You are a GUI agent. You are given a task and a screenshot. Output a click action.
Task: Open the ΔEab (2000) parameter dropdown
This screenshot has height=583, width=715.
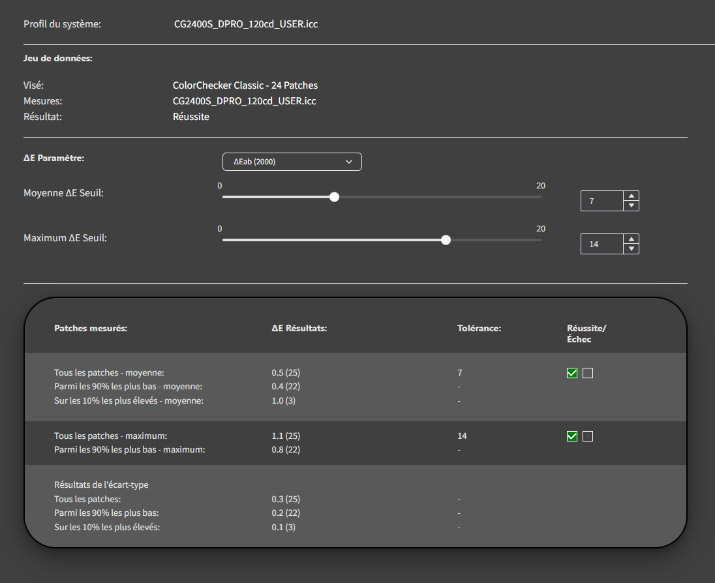291,161
